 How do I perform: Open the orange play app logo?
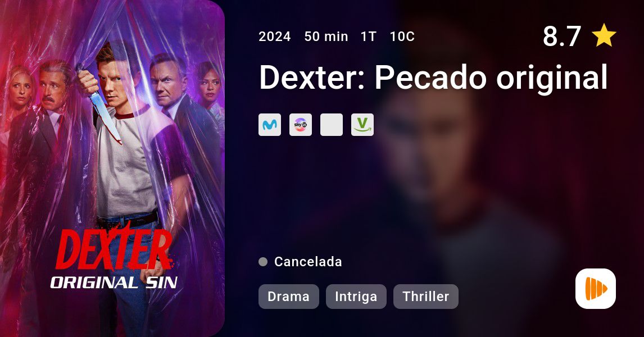[x=596, y=289]
